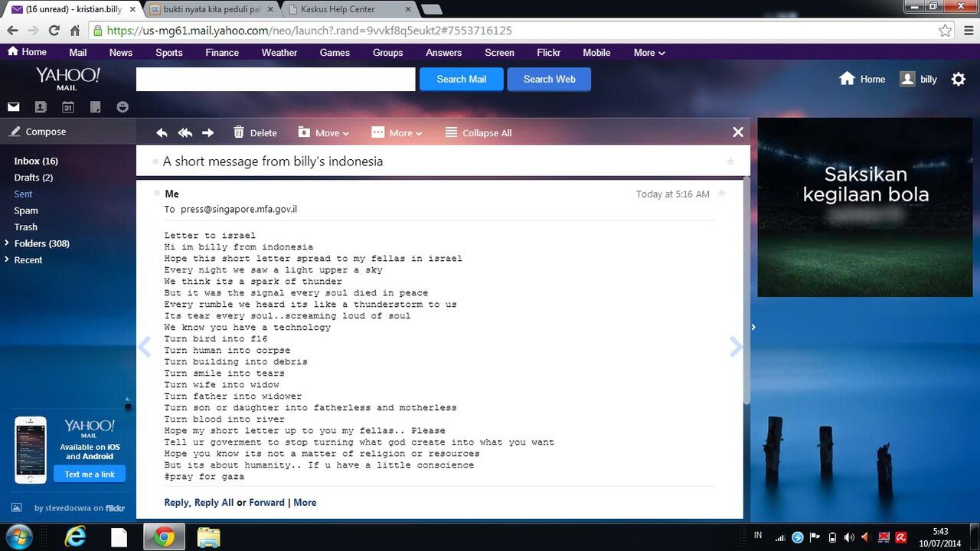Toggle the star on the message subject

click(x=730, y=161)
